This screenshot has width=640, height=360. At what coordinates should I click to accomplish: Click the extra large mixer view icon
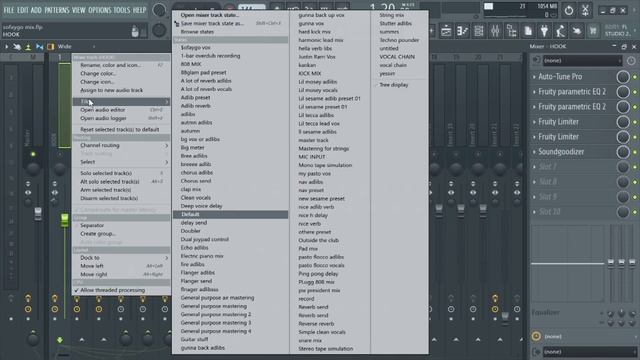pyautogui.click(x=28, y=47)
